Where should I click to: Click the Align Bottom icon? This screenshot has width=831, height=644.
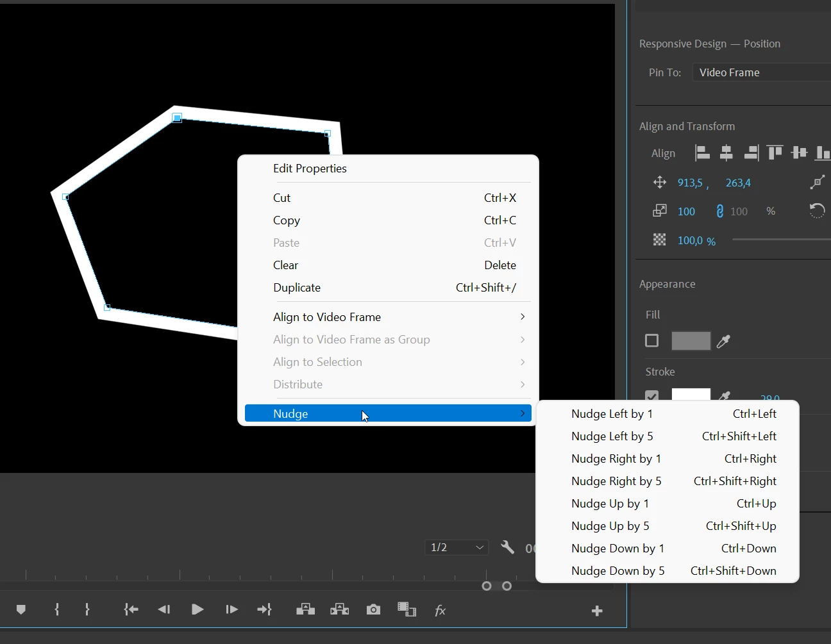click(823, 153)
